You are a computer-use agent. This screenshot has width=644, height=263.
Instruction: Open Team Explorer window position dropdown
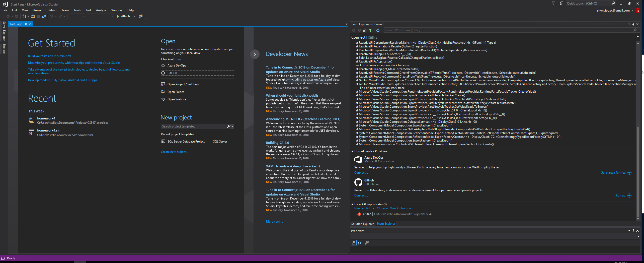[629, 24]
